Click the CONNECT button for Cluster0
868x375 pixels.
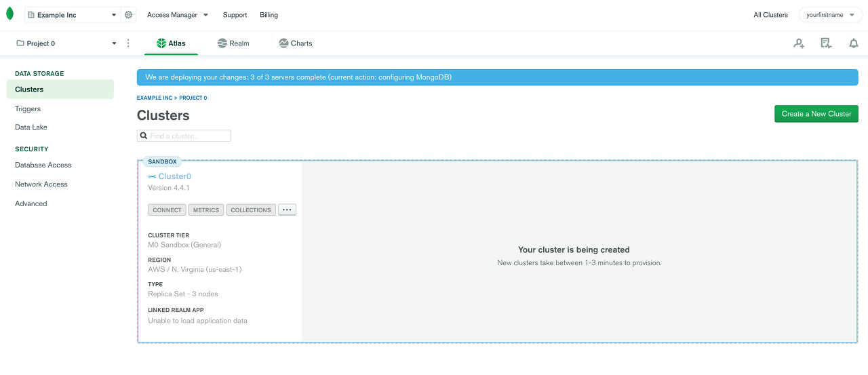tap(167, 210)
